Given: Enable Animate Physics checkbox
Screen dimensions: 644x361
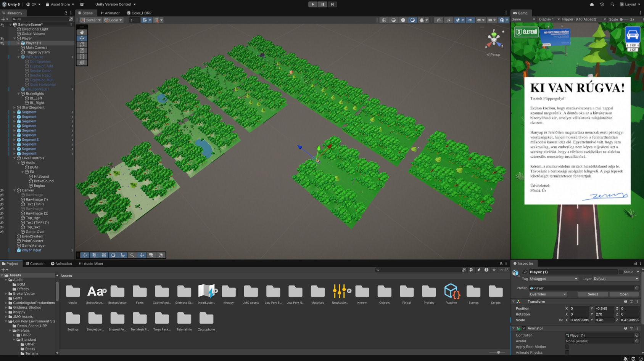Looking at the screenshot, I should 567,353.
